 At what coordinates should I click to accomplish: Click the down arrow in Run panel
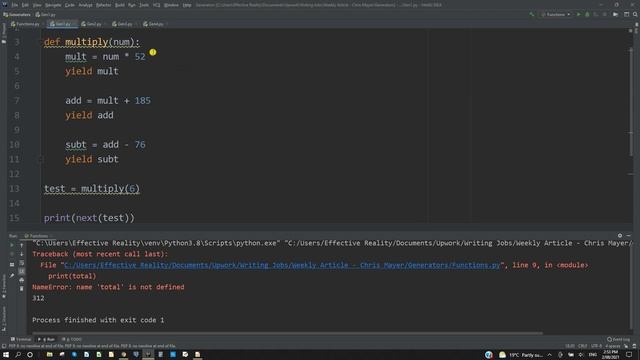click(x=22, y=254)
